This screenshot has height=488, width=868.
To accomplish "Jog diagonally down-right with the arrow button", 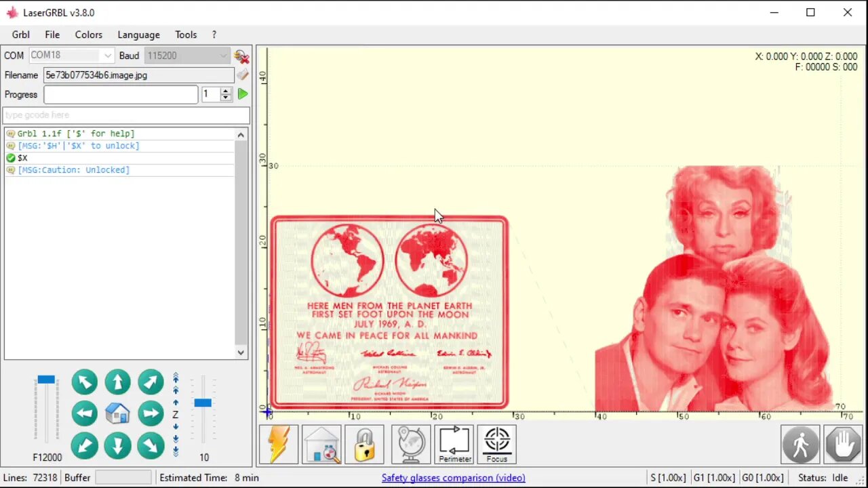I will pyautogui.click(x=151, y=445).
